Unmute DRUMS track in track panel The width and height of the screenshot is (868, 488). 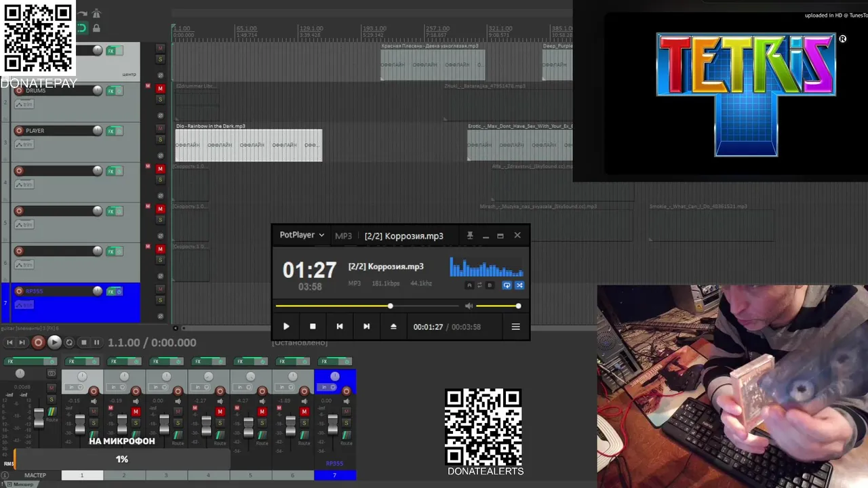point(161,89)
